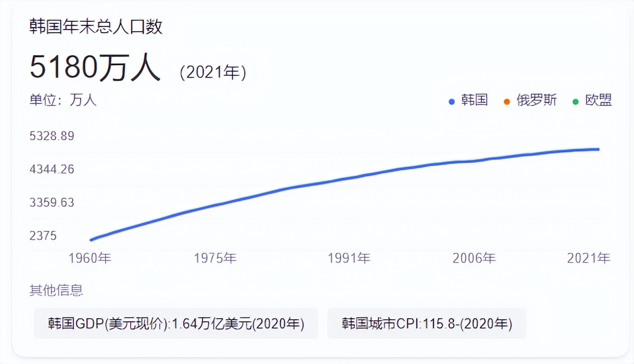
Task: Click the 2006年 x-axis label
Action: 474,258
